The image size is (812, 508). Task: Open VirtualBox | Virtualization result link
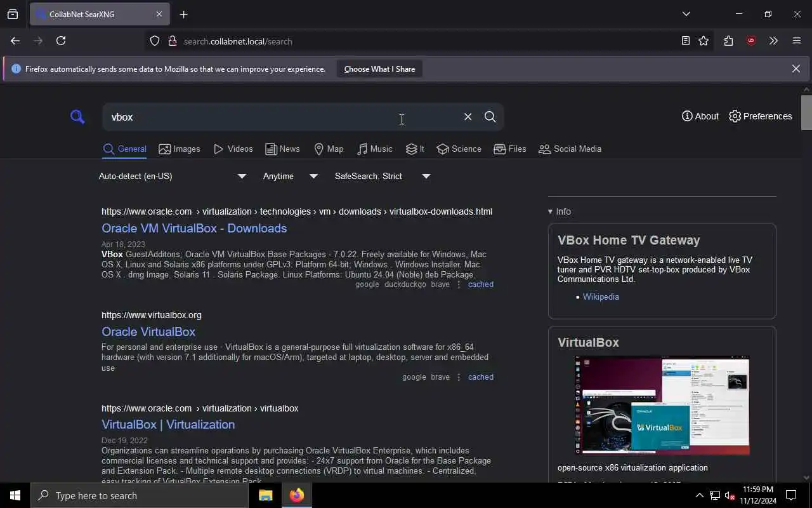(168, 425)
